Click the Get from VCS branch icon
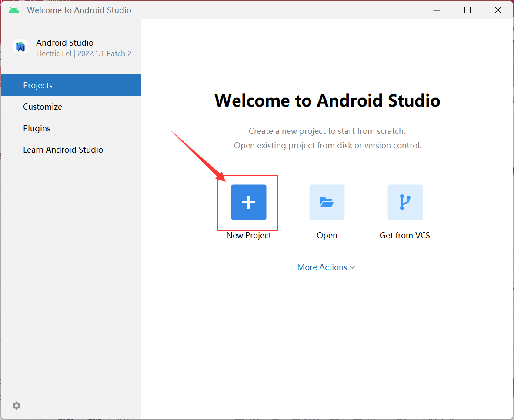 [405, 202]
